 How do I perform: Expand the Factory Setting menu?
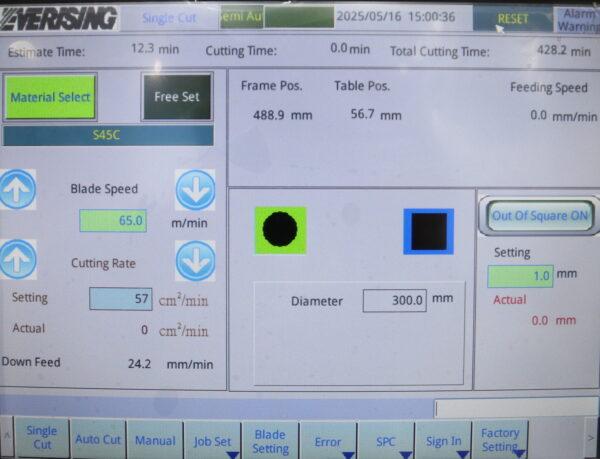click(x=499, y=439)
